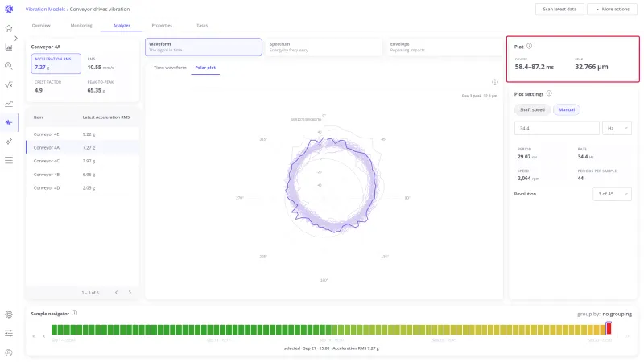Step to next sample in the navigator
This screenshot has width=644, height=362.
point(617,336)
